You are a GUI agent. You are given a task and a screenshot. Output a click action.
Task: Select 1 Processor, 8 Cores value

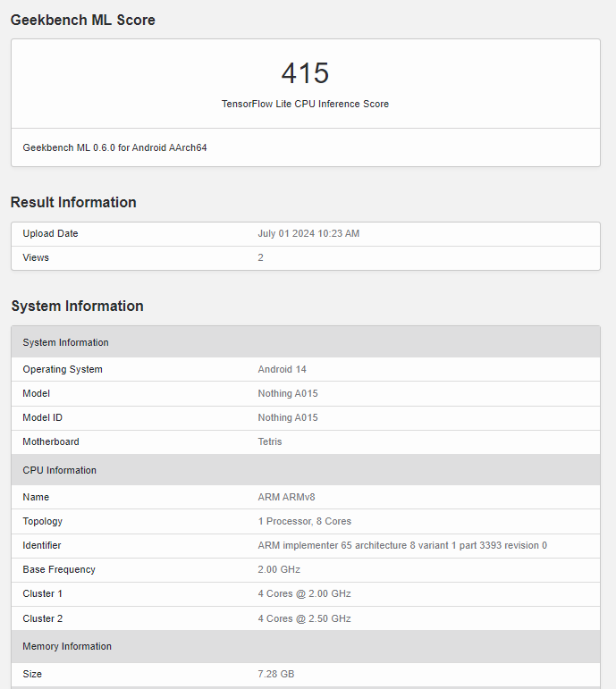click(305, 522)
